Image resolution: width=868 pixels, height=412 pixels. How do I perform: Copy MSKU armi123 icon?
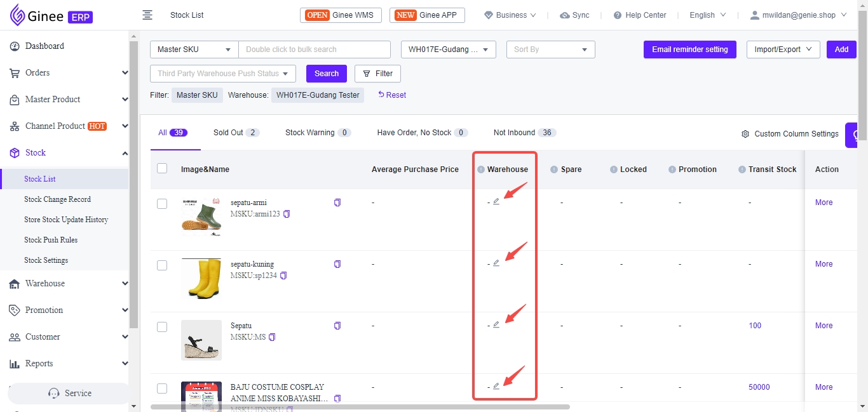pyautogui.click(x=287, y=214)
